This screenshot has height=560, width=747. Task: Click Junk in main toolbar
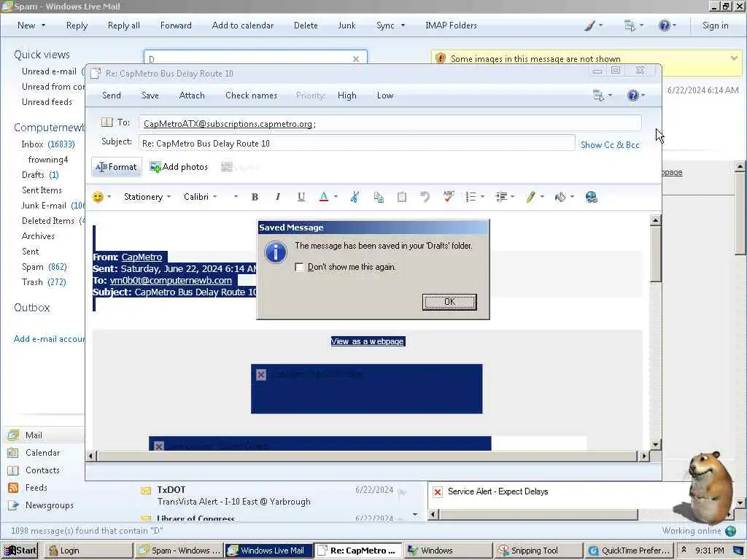(347, 26)
